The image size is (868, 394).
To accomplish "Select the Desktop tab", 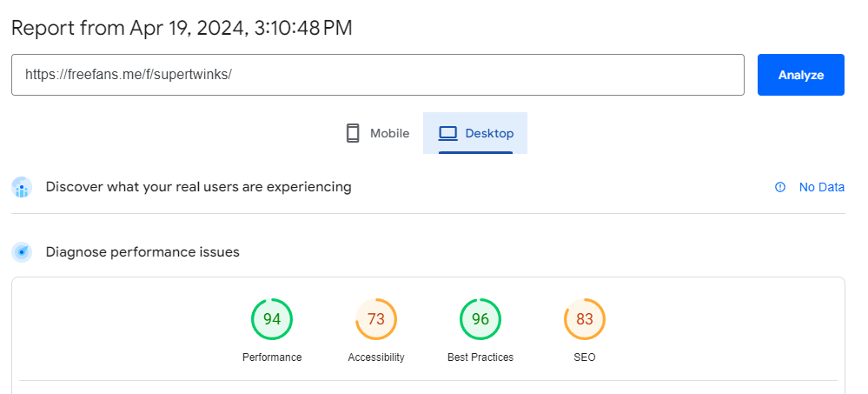I will tap(475, 134).
